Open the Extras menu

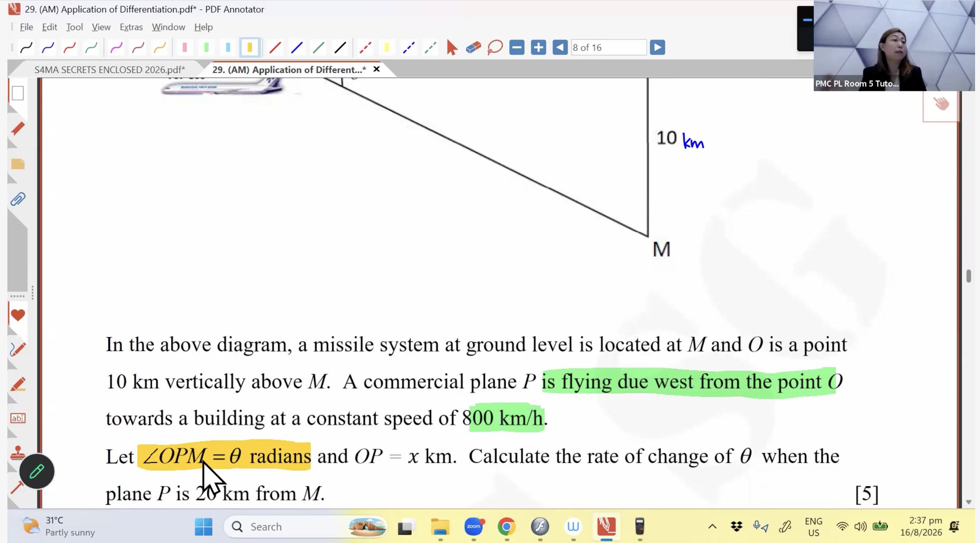[131, 27]
